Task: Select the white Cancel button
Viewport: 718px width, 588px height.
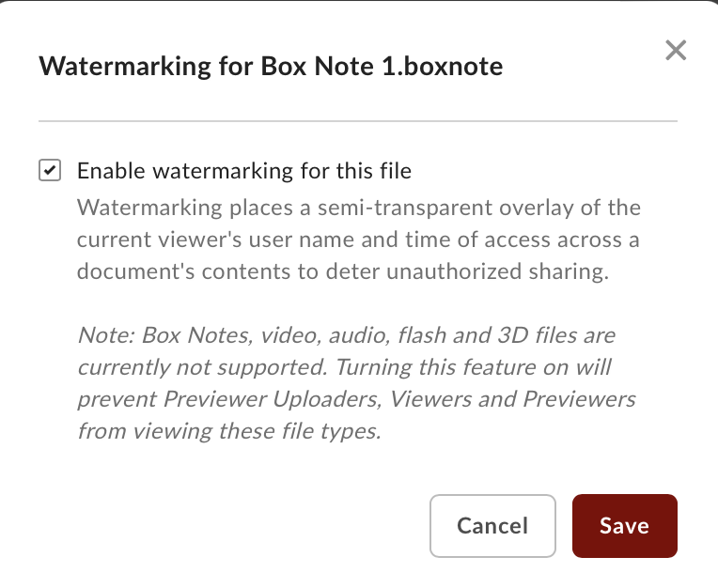Action: 492,526
